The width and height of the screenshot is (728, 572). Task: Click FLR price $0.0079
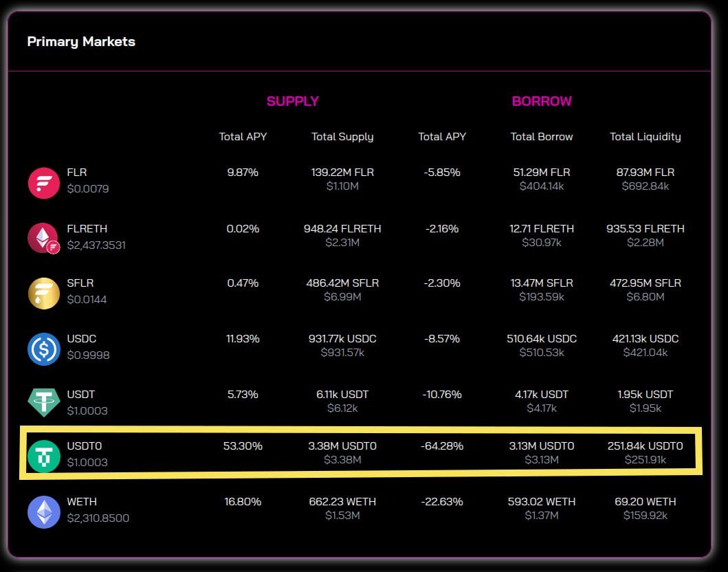pyautogui.click(x=88, y=189)
